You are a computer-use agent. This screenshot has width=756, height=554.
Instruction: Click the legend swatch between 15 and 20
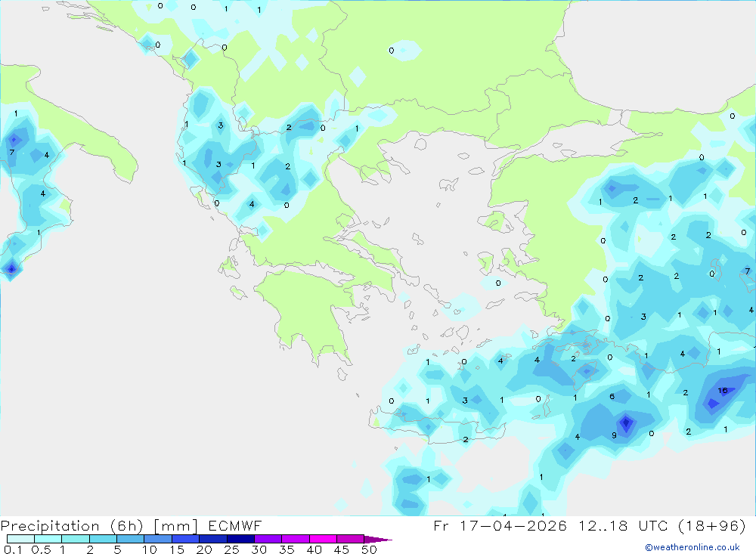pos(186,539)
